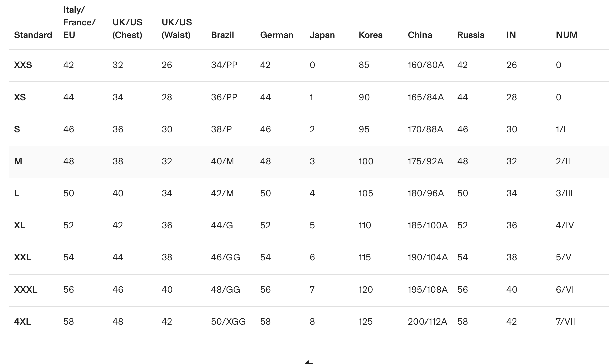Click the return arrow icon below the table
The image size is (609, 364).
(309, 362)
